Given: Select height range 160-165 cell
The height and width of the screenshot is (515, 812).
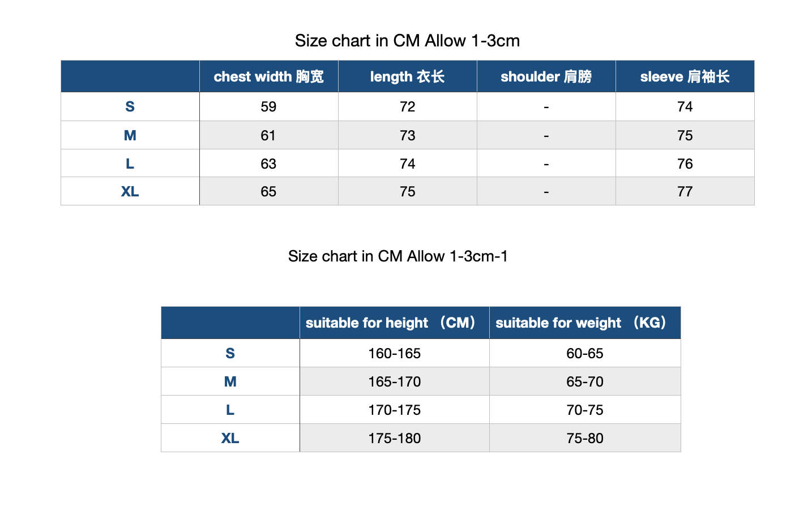Looking at the screenshot, I should tap(395, 353).
